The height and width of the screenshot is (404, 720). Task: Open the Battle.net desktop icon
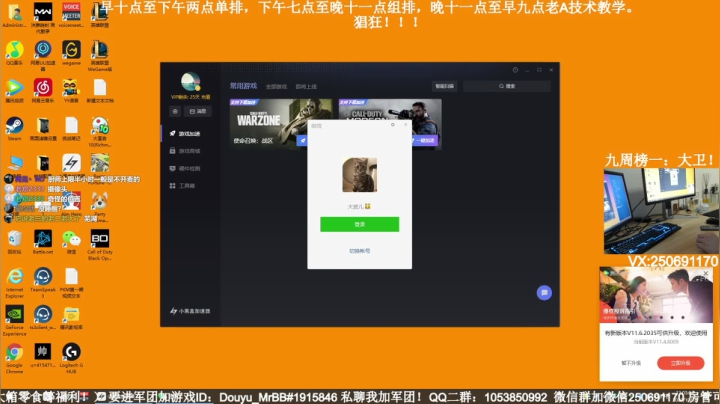[x=43, y=242]
